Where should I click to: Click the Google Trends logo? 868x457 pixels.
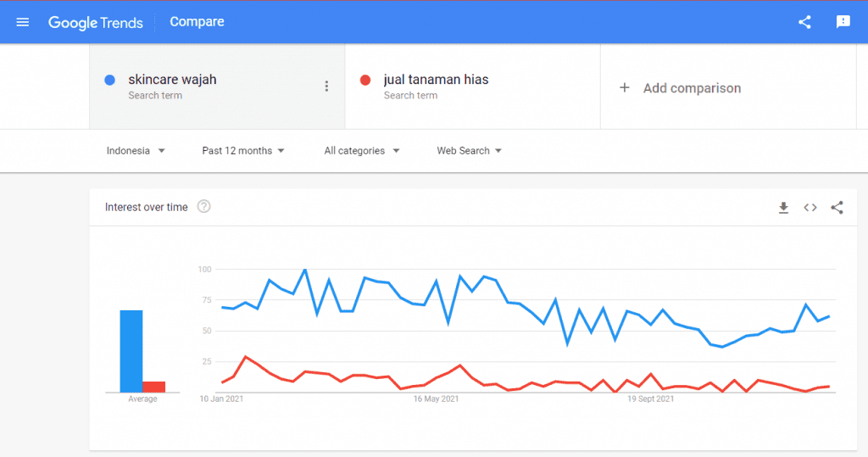[95, 22]
